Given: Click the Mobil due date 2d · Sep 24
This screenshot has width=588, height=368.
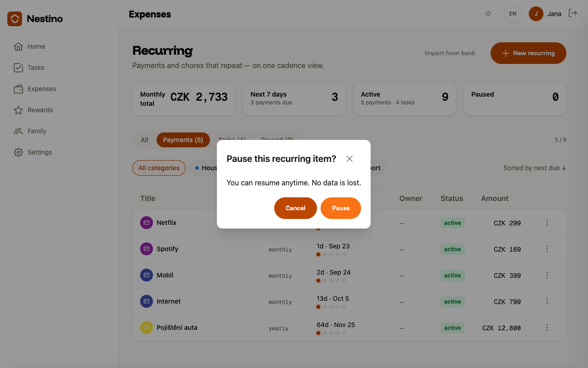Looking at the screenshot, I should tap(334, 272).
